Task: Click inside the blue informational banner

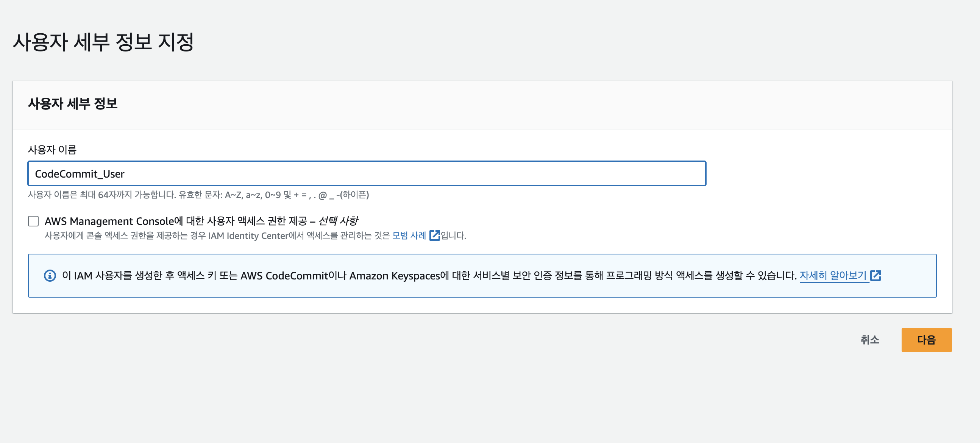Action: [483, 275]
